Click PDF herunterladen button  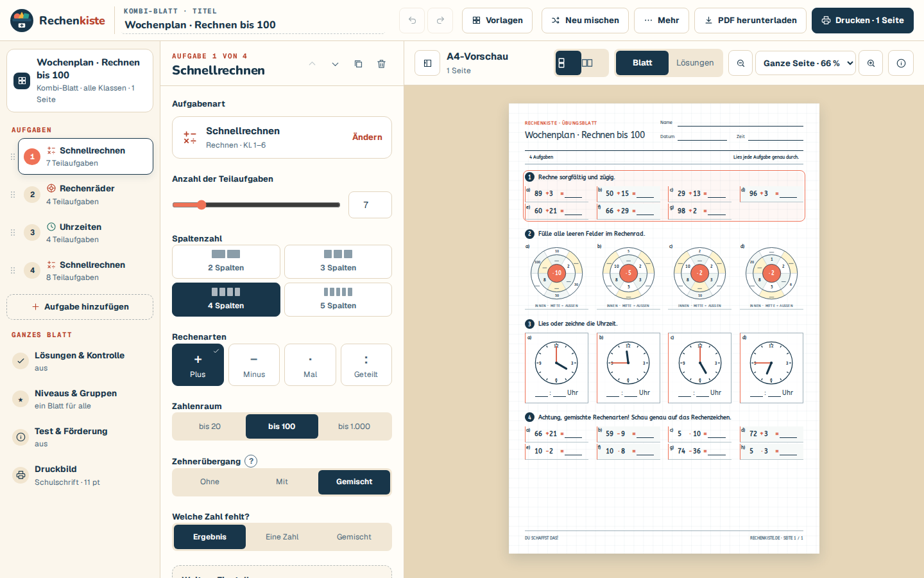click(x=751, y=21)
